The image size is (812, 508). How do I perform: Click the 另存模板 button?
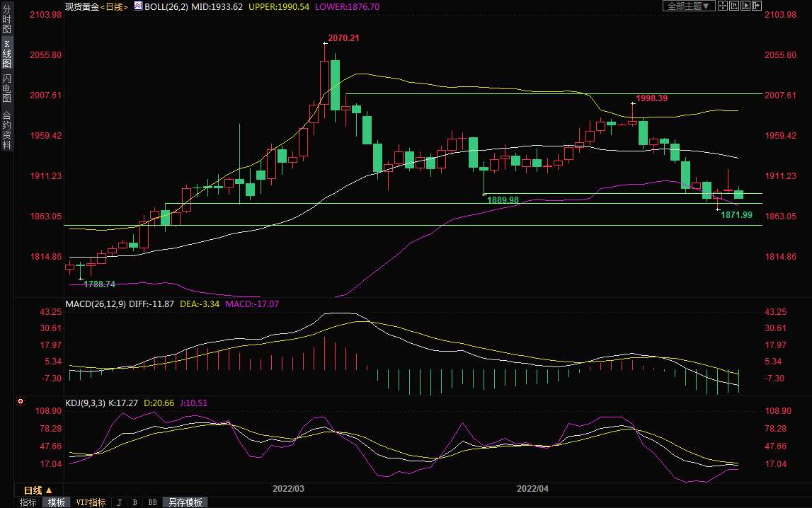[185, 502]
